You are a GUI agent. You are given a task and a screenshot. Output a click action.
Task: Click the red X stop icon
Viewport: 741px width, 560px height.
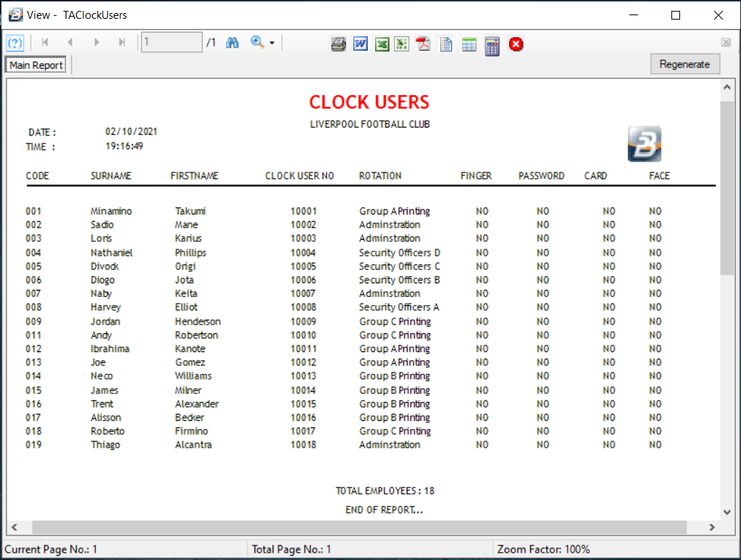(x=516, y=44)
